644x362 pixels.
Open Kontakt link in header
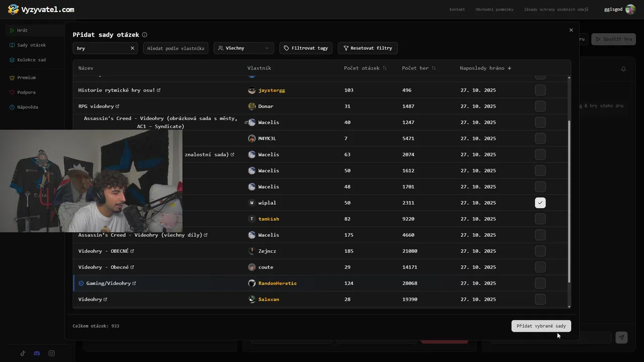tap(457, 10)
